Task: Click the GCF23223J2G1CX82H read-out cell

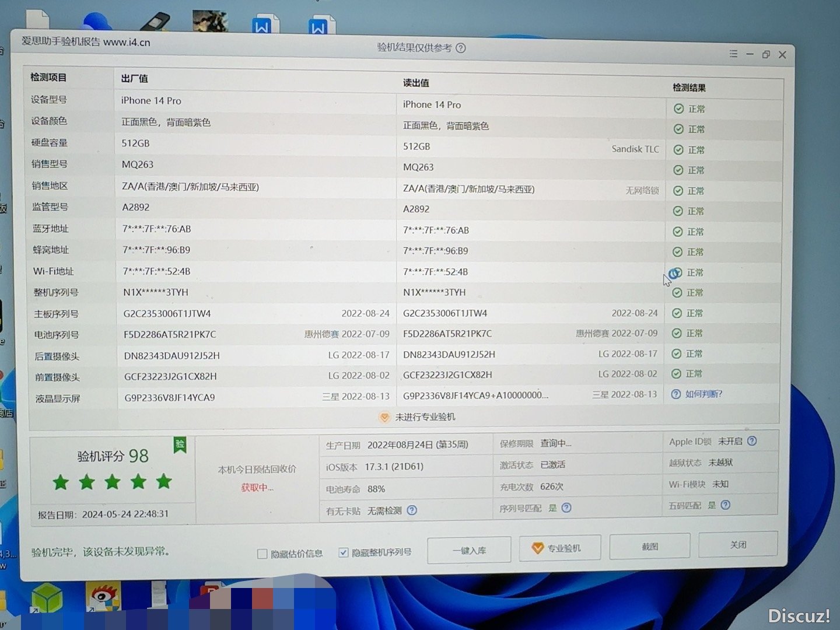Action: [447, 374]
